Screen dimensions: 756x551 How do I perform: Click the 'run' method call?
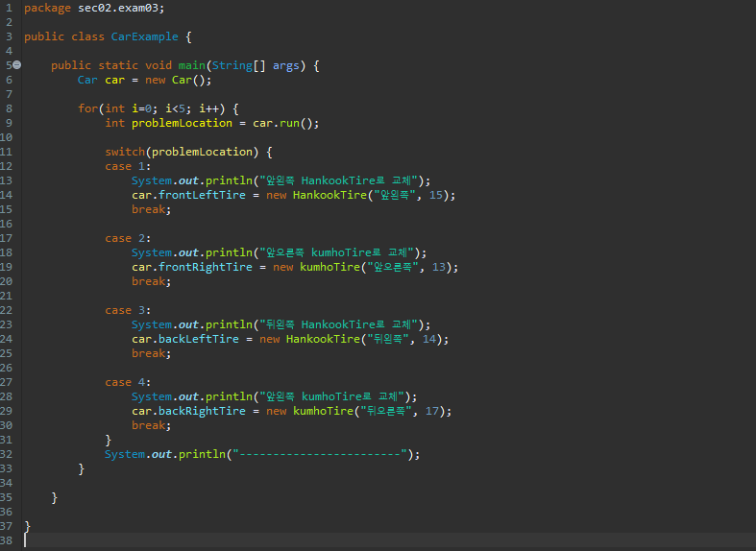point(289,123)
